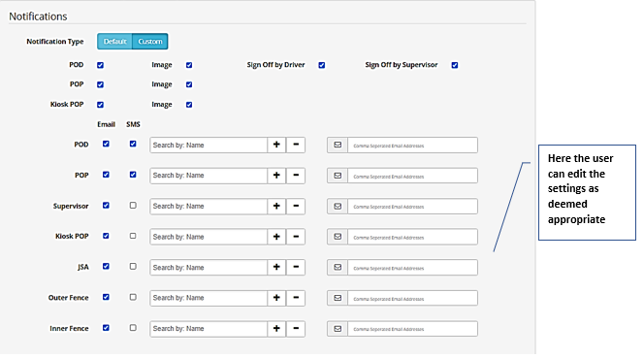Switch Notification Type to Default
Image resolution: width=644 pixels, height=358 pixels.
[114, 42]
